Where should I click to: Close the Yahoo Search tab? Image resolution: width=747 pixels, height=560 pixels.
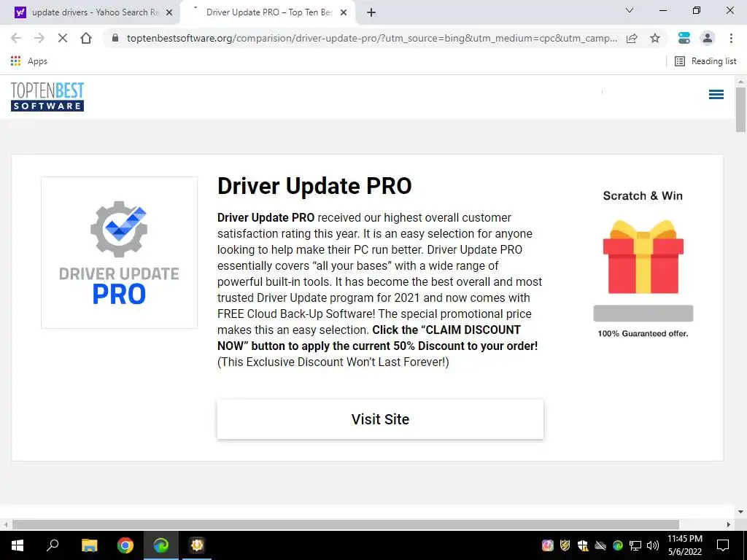pyautogui.click(x=169, y=13)
